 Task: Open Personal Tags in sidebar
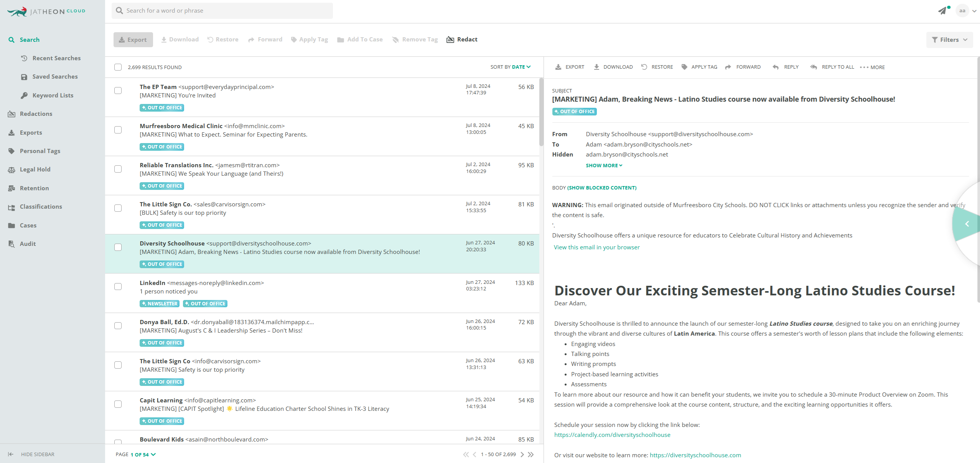(40, 151)
